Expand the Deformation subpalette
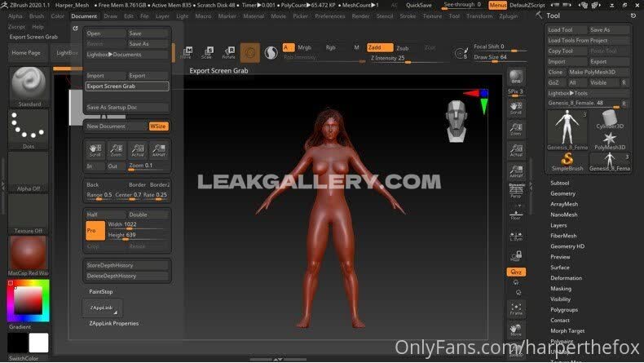The height and width of the screenshot is (363, 644). [566, 278]
